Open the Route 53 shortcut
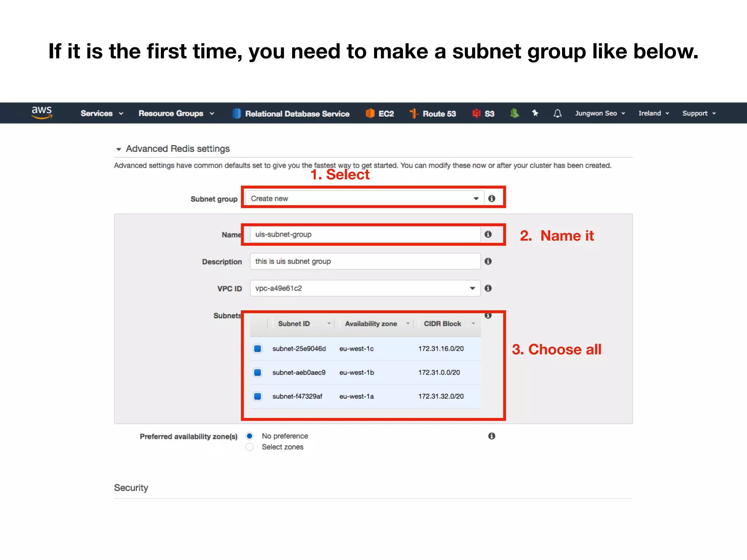747x560 pixels. click(433, 114)
